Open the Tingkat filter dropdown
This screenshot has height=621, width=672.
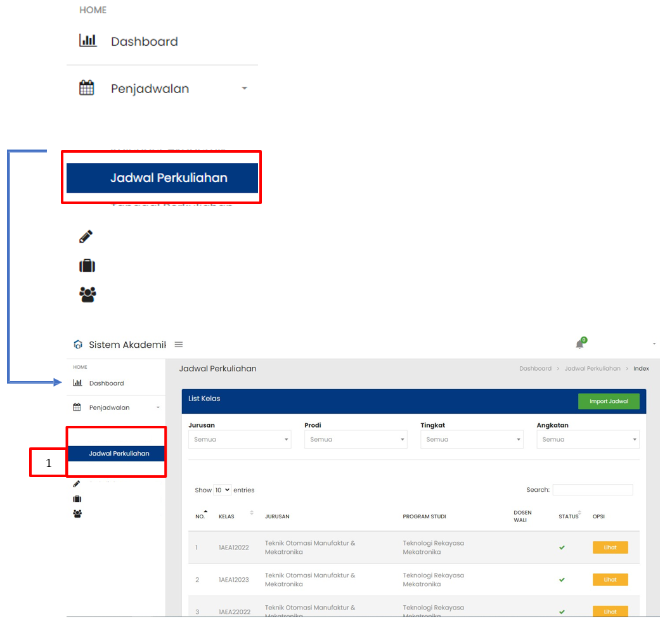(x=472, y=439)
